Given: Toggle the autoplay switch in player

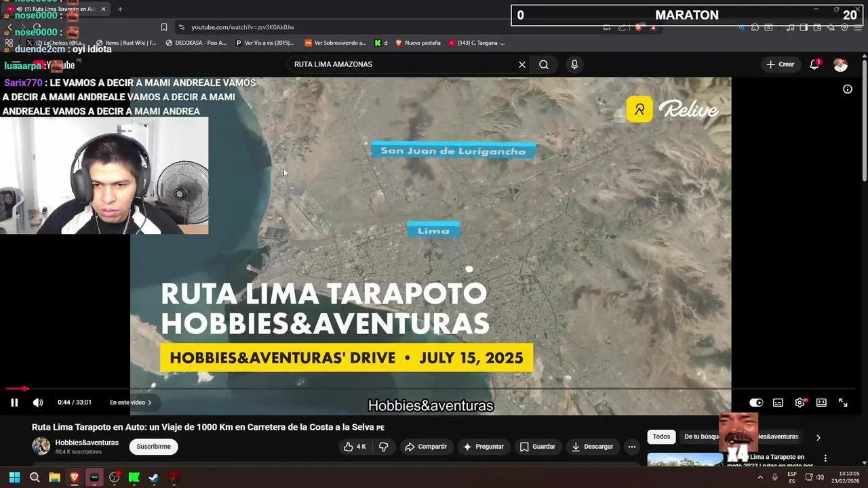Looking at the screenshot, I should click(756, 403).
